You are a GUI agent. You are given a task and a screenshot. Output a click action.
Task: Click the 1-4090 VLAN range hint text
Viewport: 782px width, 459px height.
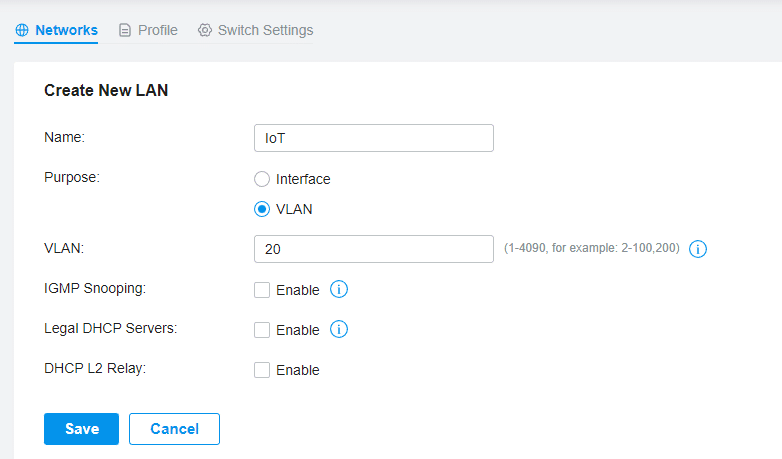tap(591, 248)
